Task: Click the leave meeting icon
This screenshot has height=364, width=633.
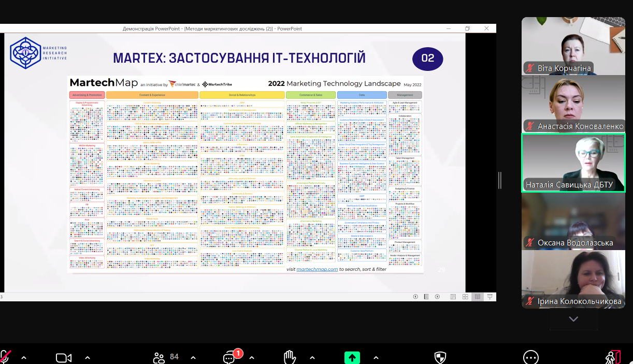Action: coord(613,357)
